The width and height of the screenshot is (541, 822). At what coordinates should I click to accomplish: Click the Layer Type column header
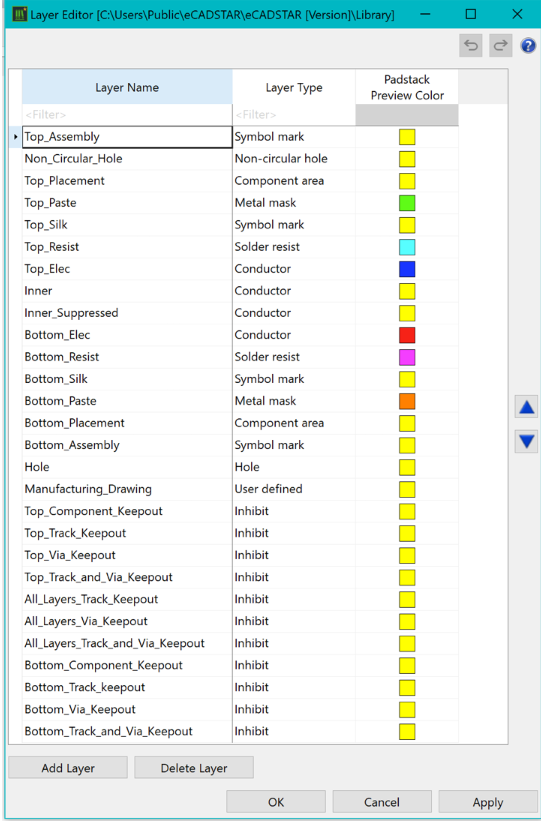point(294,88)
